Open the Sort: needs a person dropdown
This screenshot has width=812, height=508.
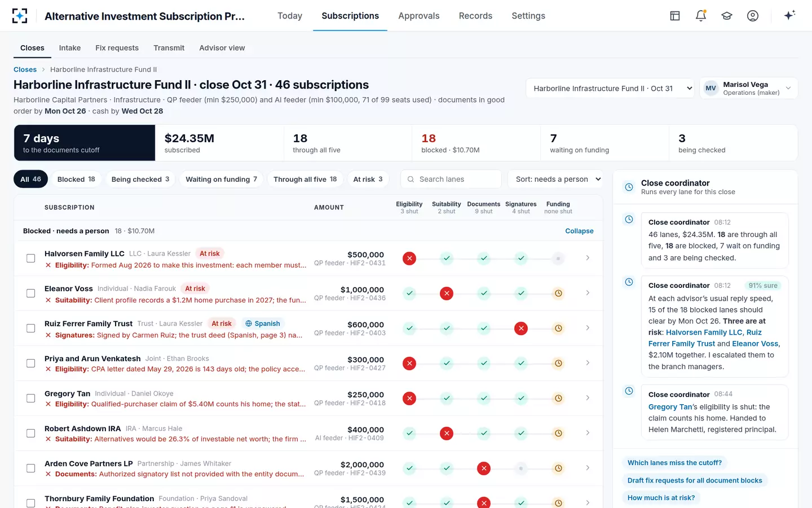[555, 179]
